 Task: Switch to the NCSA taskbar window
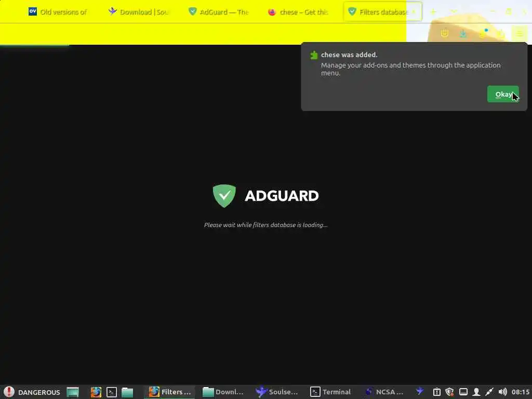[x=384, y=392]
